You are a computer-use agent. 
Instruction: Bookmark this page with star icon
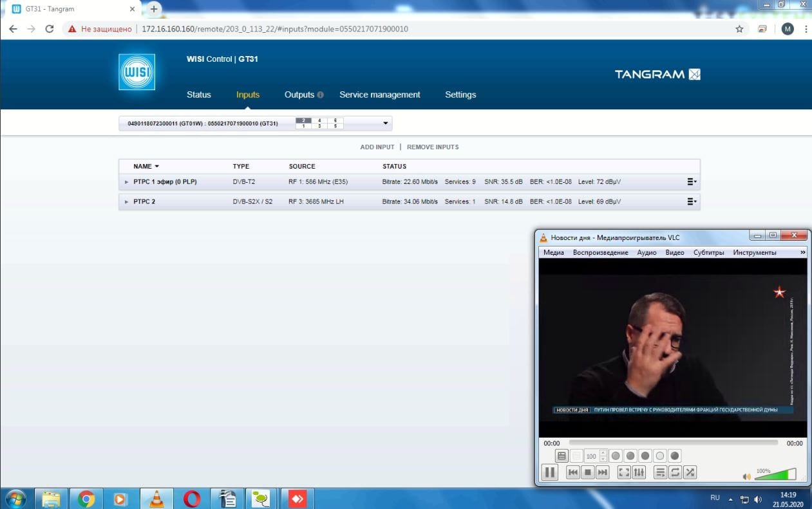739,29
